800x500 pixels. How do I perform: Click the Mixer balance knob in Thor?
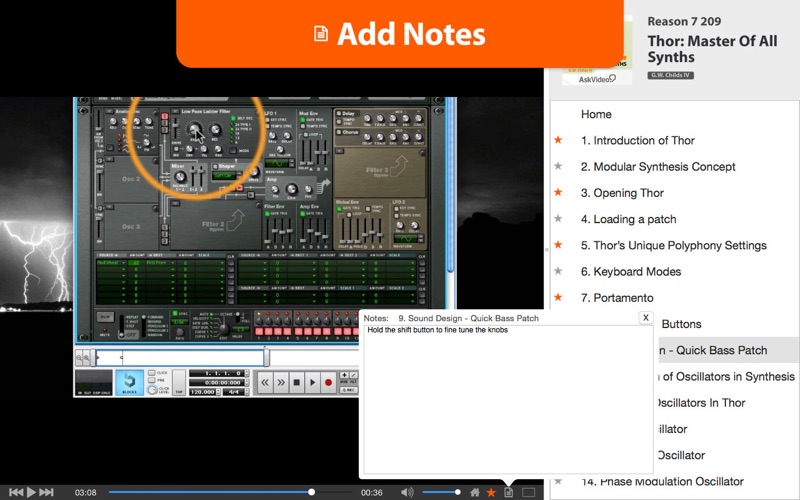(180, 177)
